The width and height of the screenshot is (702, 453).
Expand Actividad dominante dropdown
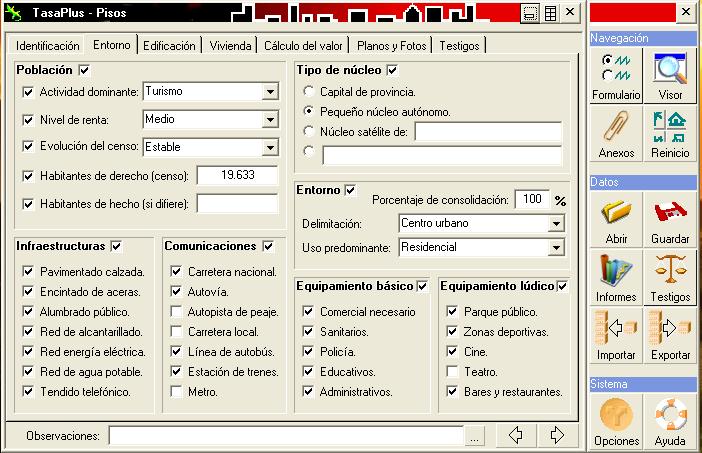click(270, 92)
